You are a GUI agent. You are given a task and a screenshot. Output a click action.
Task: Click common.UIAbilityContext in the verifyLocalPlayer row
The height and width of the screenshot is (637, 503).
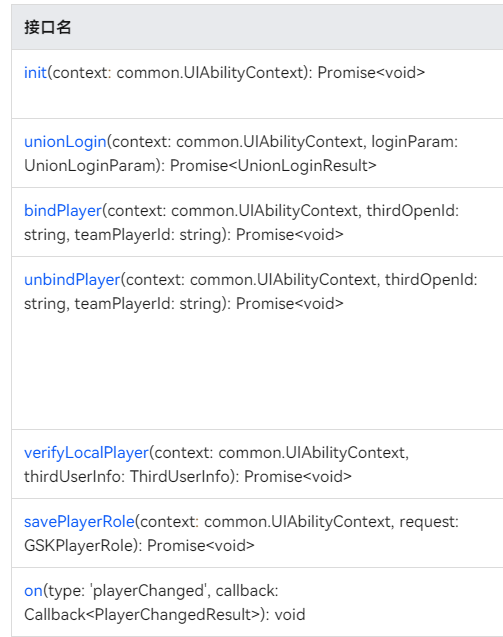312,453
